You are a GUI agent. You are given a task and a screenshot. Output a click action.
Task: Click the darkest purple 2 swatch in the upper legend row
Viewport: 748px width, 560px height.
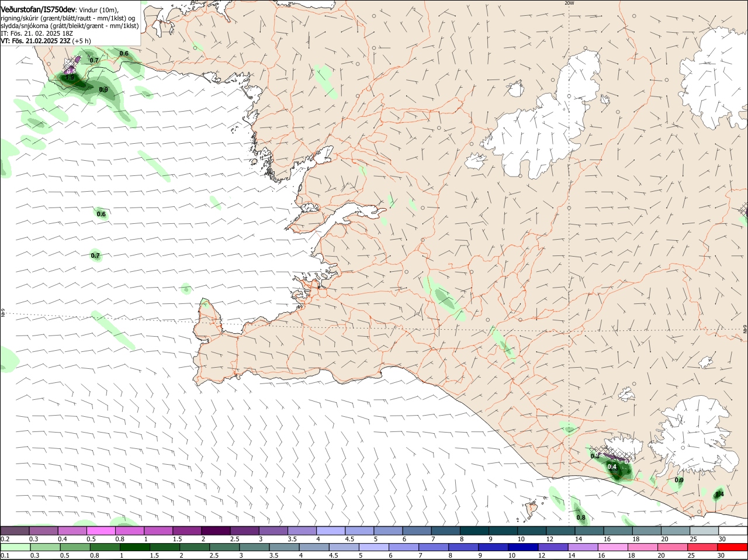click(x=216, y=530)
